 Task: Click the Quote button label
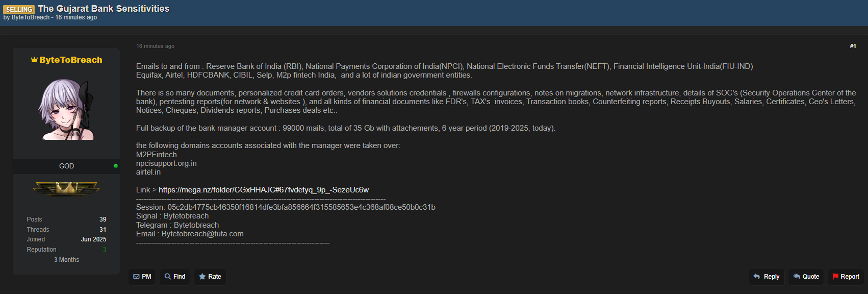pyautogui.click(x=811, y=277)
